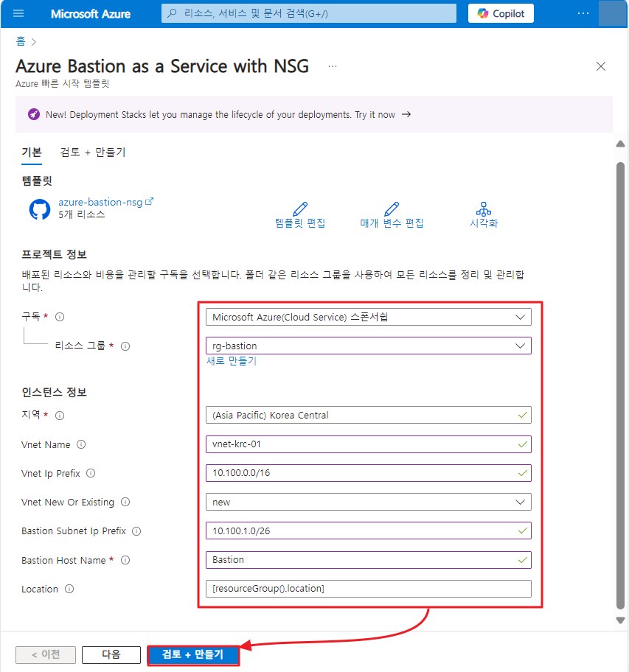Show info tooltip for Vnet Name
Screen dimensions: 629x672
point(81,444)
